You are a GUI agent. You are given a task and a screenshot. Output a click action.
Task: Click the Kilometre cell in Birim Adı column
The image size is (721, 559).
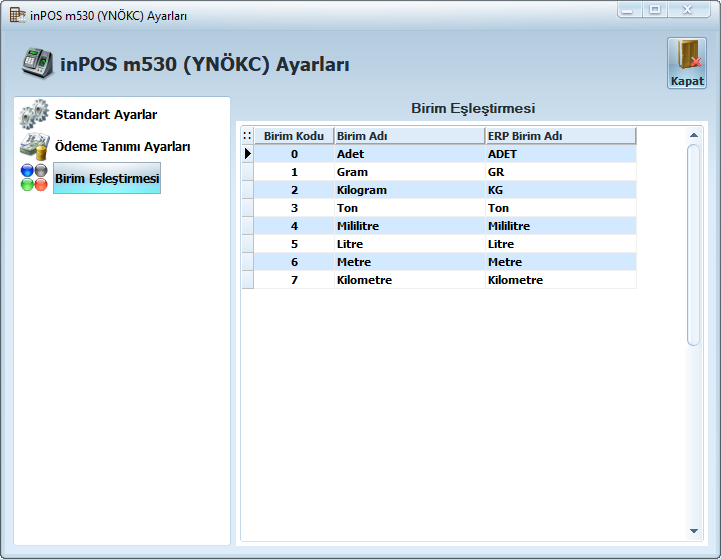(x=409, y=280)
